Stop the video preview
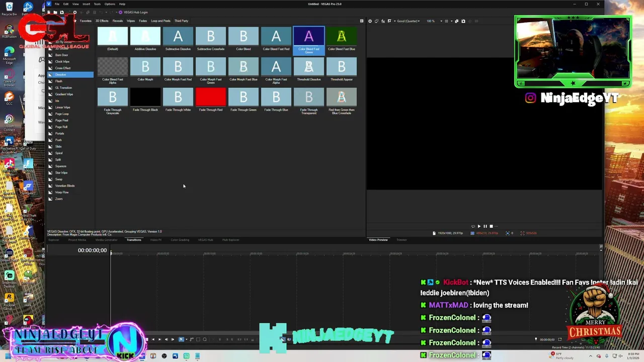This screenshot has height=362, width=644. pyautogui.click(x=491, y=226)
